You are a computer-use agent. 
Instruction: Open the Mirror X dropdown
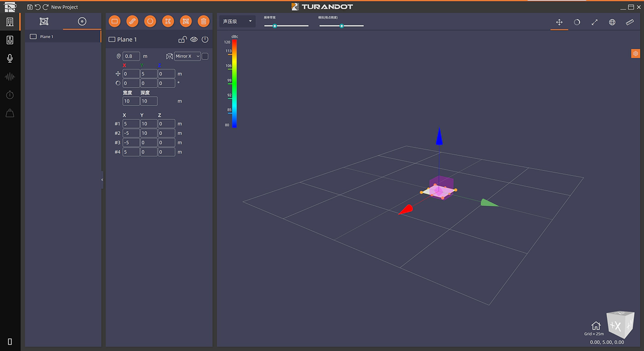[x=188, y=56]
